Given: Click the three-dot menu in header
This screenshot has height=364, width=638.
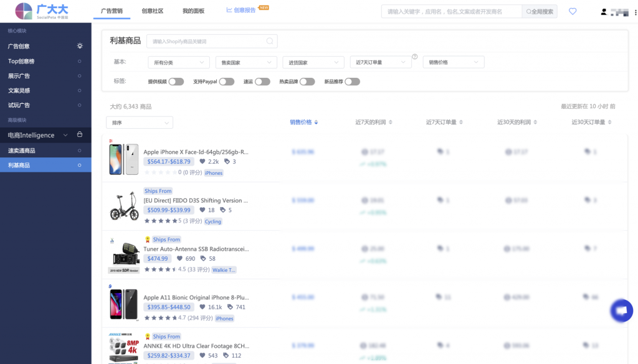Looking at the screenshot, I should pos(636,12).
